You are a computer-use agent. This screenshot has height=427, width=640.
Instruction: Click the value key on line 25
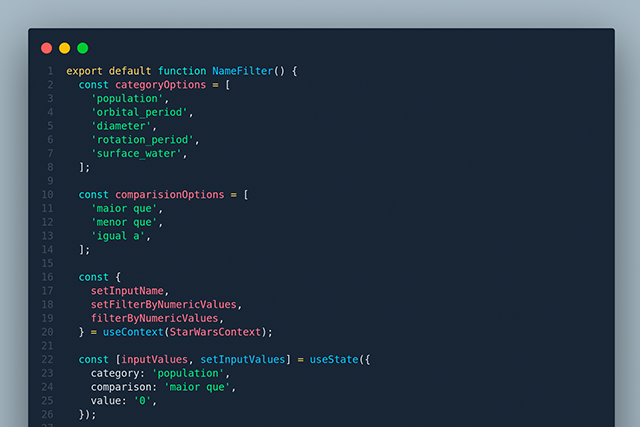[x=106, y=401]
